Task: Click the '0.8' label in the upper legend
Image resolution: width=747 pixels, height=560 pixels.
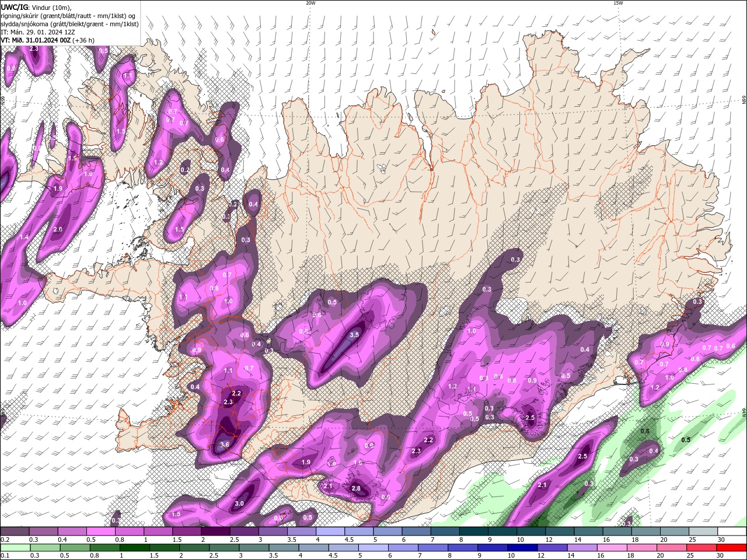Action: click(x=119, y=540)
